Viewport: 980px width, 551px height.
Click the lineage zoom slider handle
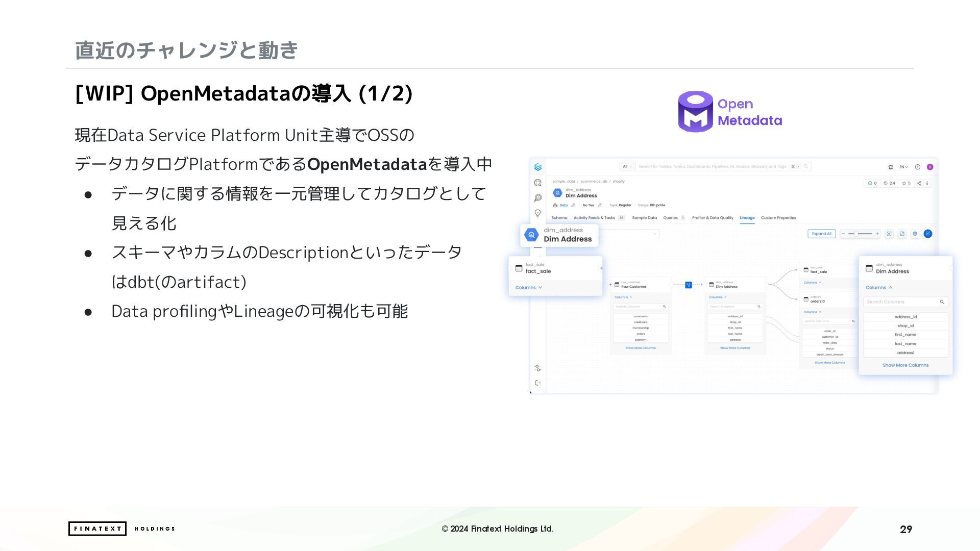coord(856,234)
